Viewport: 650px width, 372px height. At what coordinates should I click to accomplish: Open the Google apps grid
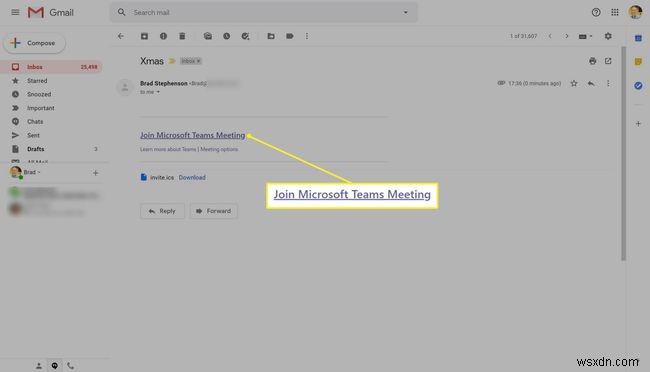[615, 12]
